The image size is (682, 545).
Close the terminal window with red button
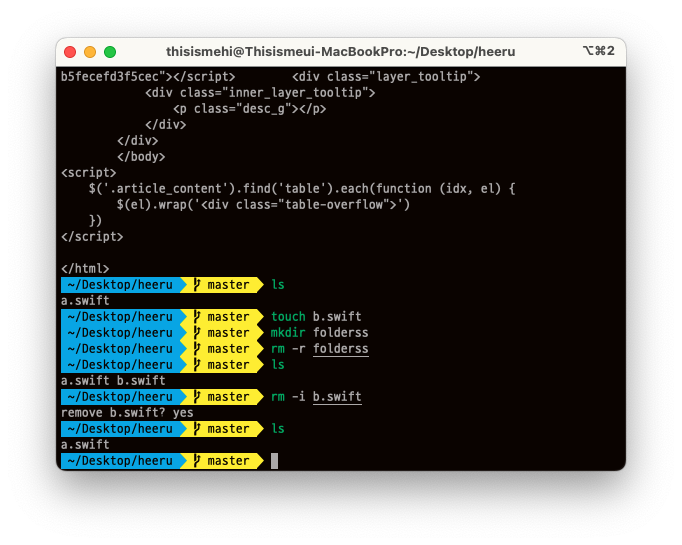click(70, 52)
